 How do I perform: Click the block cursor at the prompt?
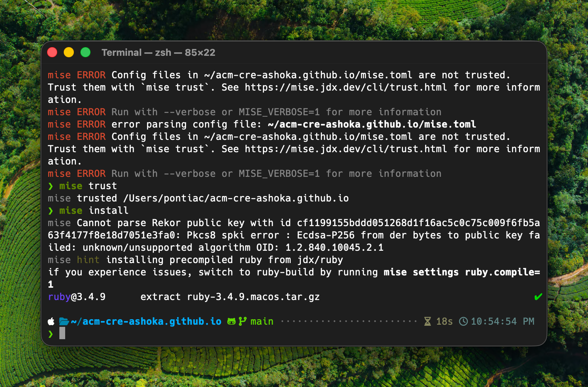click(x=62, y=333)
